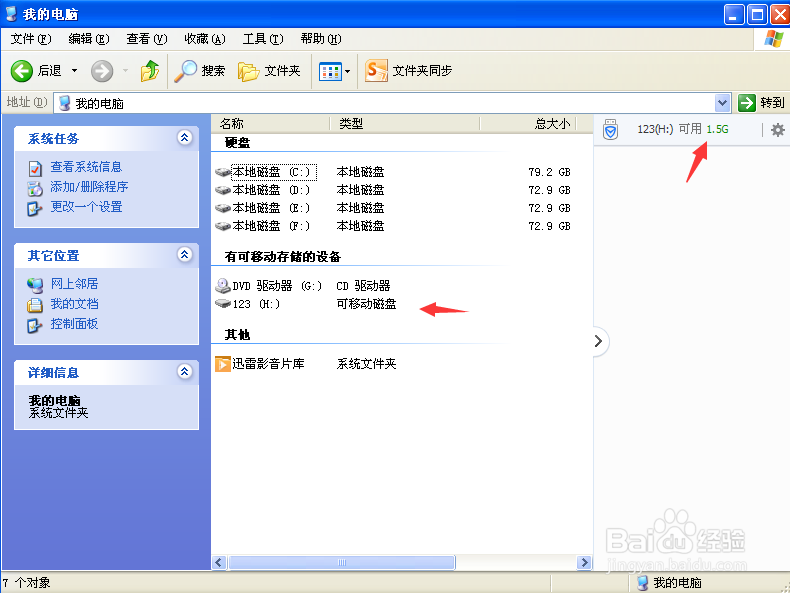Sort by the 名称 column header
790x593 pixels.
click(271, 123)
